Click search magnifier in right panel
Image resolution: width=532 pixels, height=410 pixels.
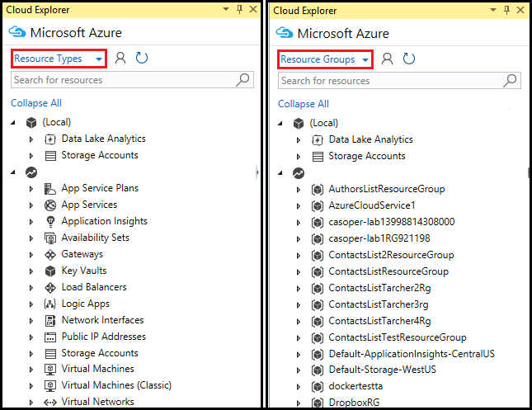(x=510, y=81)
